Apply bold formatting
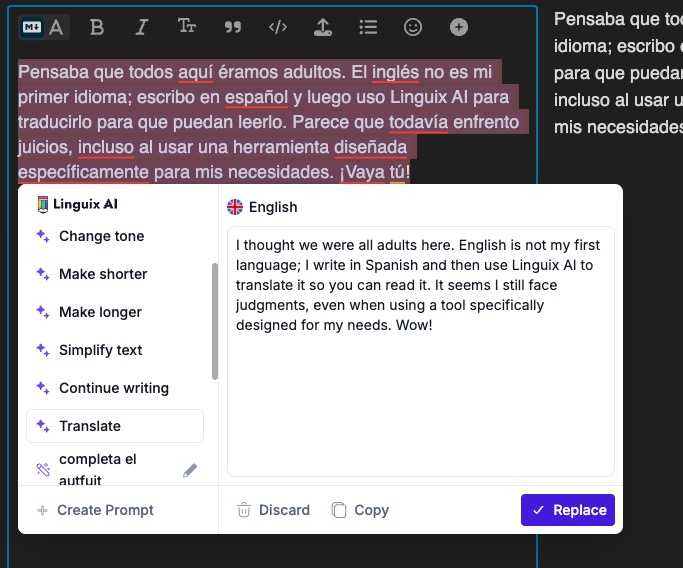The height and width of the screenshot is (568, 683). [x=97, y=27]
